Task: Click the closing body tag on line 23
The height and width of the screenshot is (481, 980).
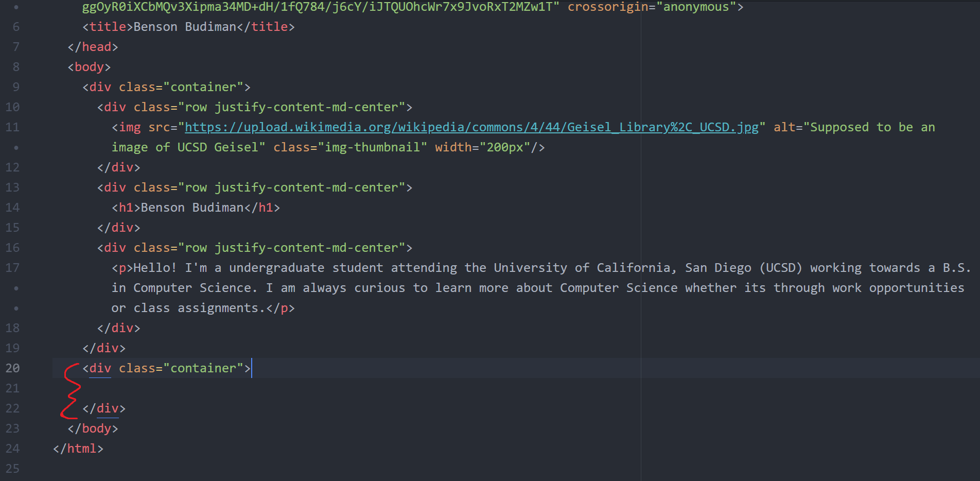Action: coord(93,428)
